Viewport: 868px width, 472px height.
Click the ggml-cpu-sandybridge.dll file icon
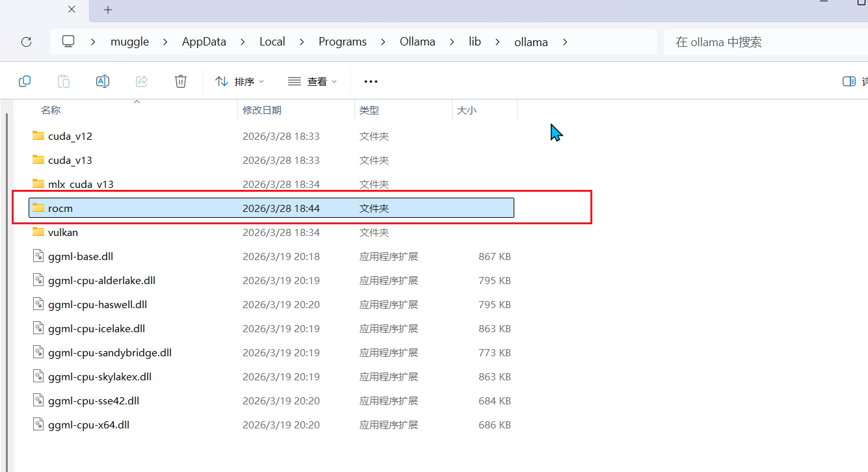[38, 352]
